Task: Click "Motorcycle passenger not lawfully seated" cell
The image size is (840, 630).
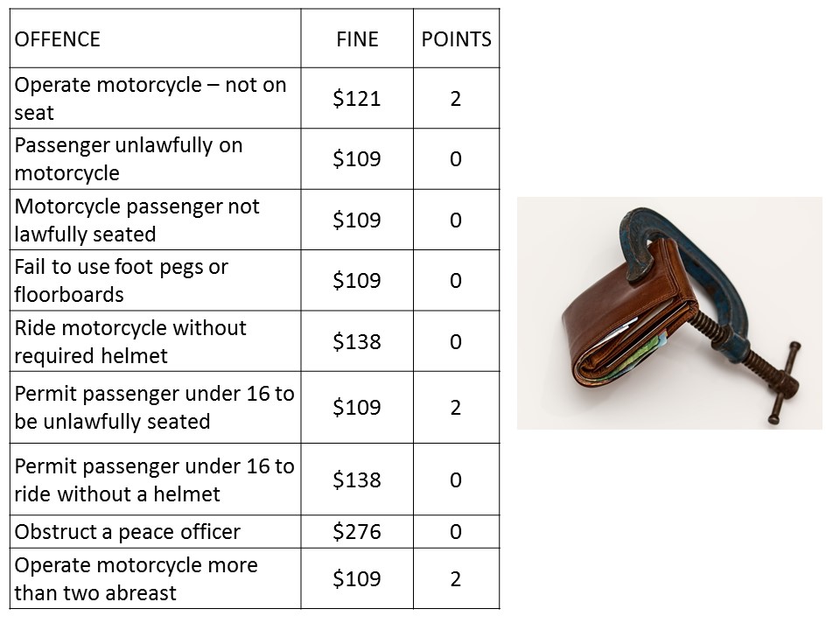Action: coord(137,220)
